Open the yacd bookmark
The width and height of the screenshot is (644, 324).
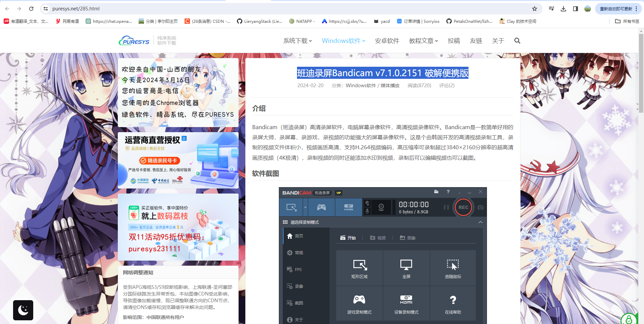tap(382, 21)
